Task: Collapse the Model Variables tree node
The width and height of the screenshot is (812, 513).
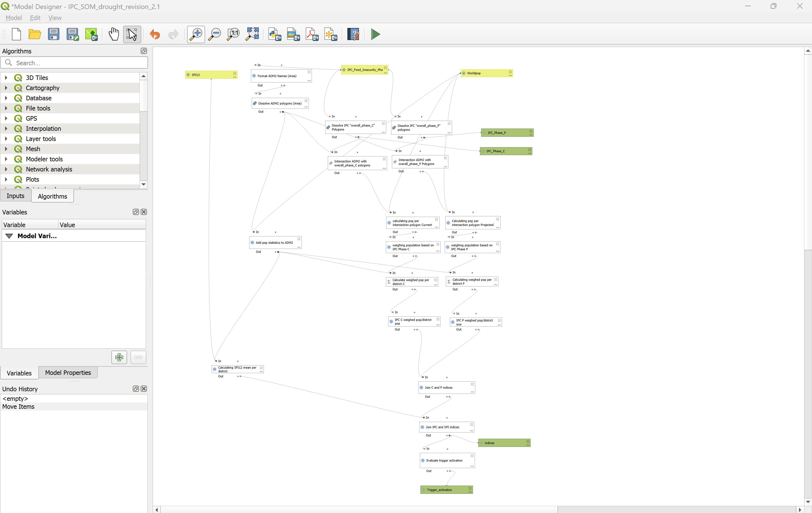Action: [9, 236]
